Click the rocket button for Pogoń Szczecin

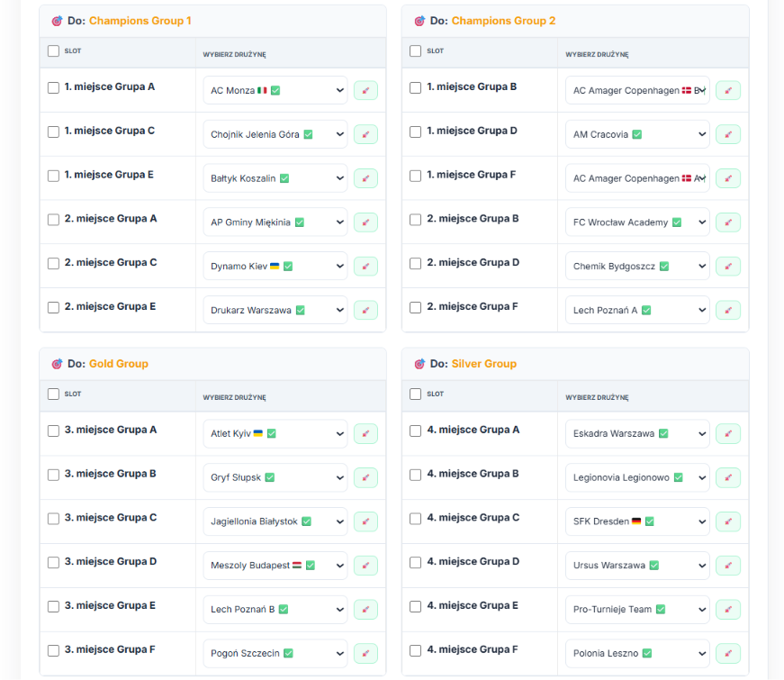(365, 654)
